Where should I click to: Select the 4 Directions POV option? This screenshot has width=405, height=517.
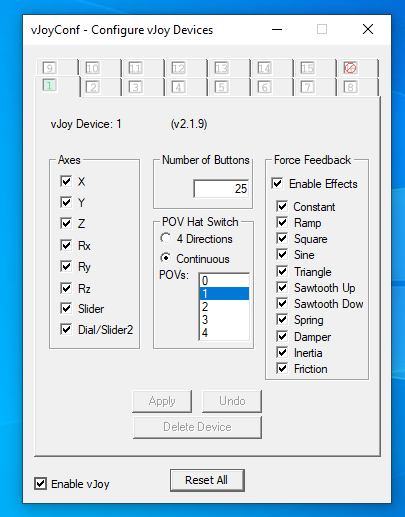click(x=166, y=238)
